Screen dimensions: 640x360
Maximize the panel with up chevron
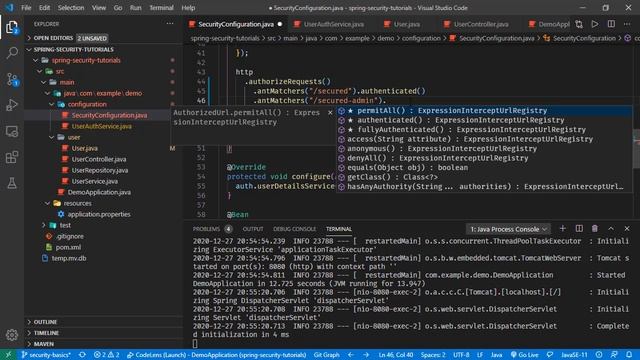coord(611,229)
